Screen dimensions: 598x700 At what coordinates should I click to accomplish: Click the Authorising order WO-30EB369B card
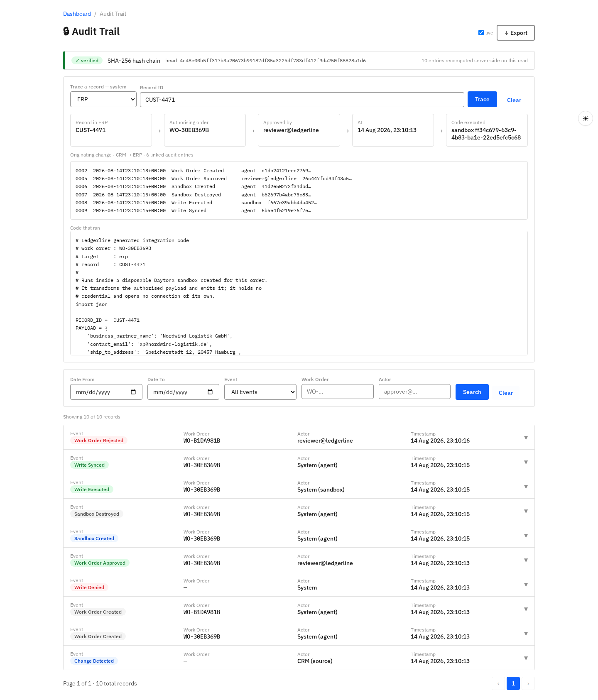tap(205, 130)
